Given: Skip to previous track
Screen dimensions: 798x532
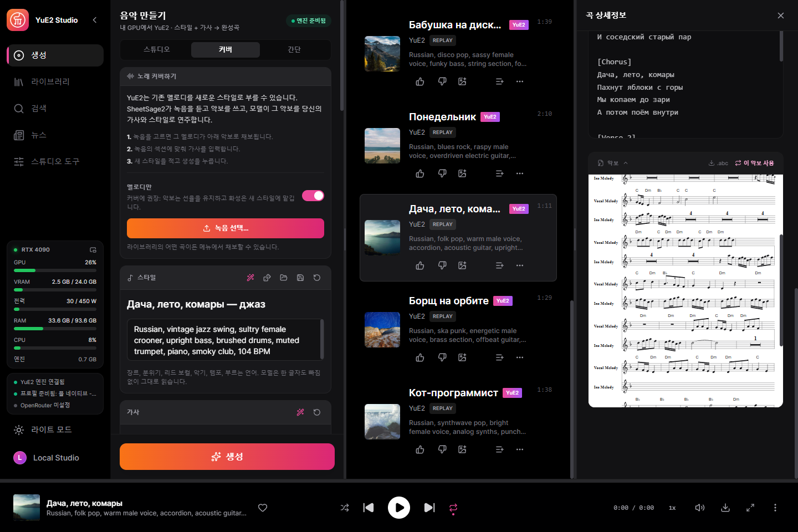Looking at the screenshot, I should point(369,508).
